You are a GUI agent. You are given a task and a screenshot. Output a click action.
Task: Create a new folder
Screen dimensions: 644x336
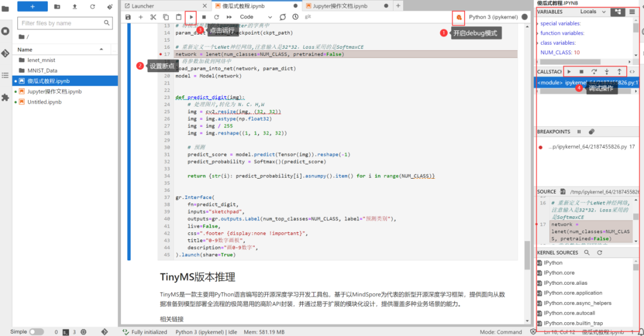pyautogui.click(x=57, y=7)
